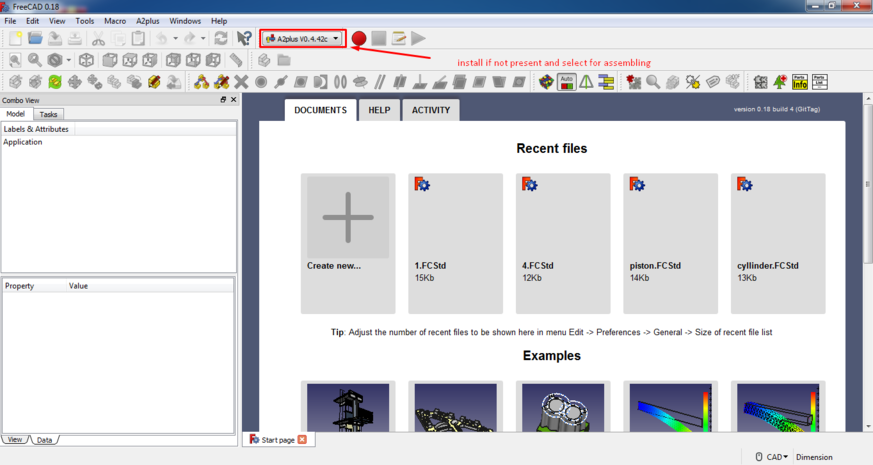Click the Stop macro recording square
This screenshot has width=873, height=465.
click(379, 38)
